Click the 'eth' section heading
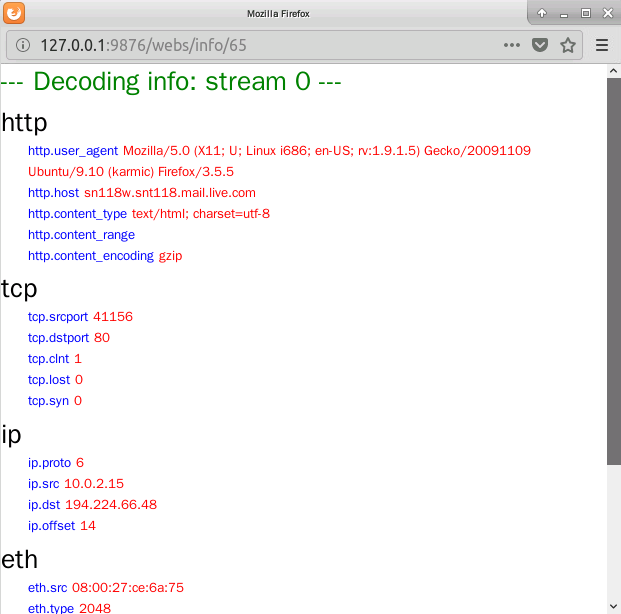Screen dimensions: 621x614 (19, 560)
